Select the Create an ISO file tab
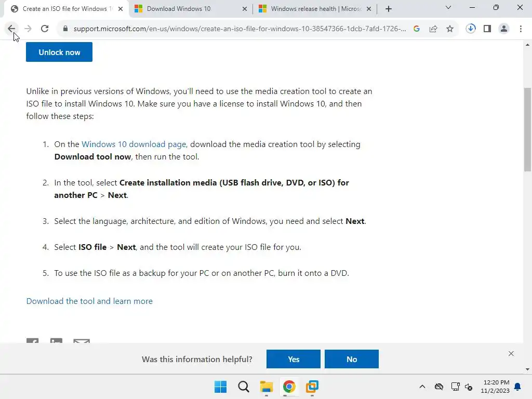The height and width of the screenshot is (399, 532). [65, 9]
